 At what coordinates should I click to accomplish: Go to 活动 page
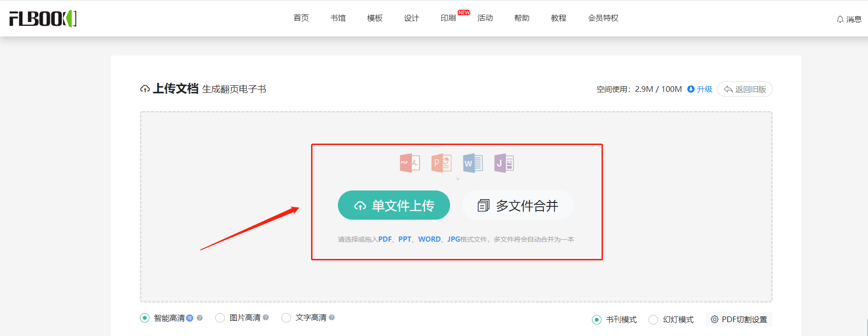tap(485, 18)
